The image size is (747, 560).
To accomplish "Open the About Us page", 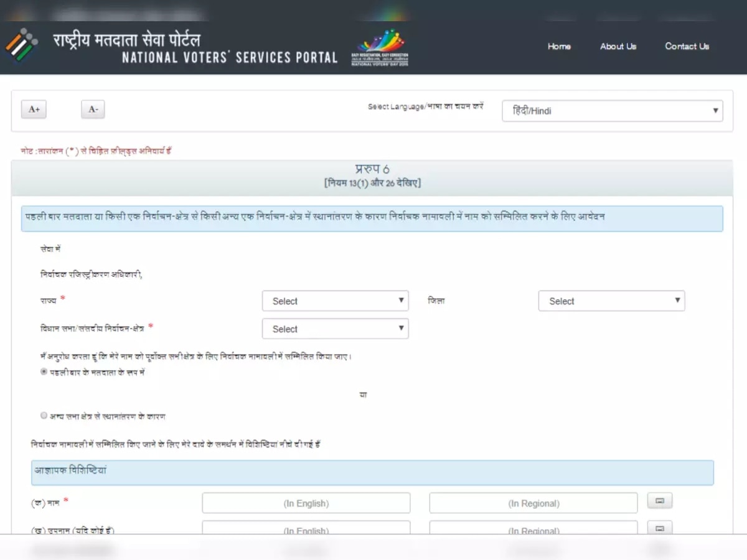I will tap(618, 46).
